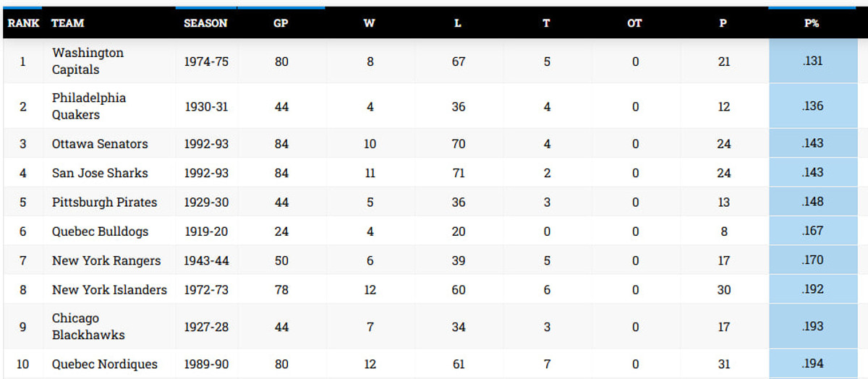Open Quebec Bulldogs team entry
Screen dimensions: 868x379
[x=100, y=231]
